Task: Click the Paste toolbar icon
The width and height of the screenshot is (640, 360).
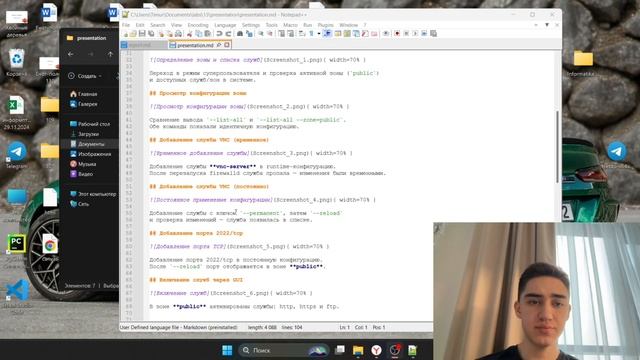Action: point(207,33)
